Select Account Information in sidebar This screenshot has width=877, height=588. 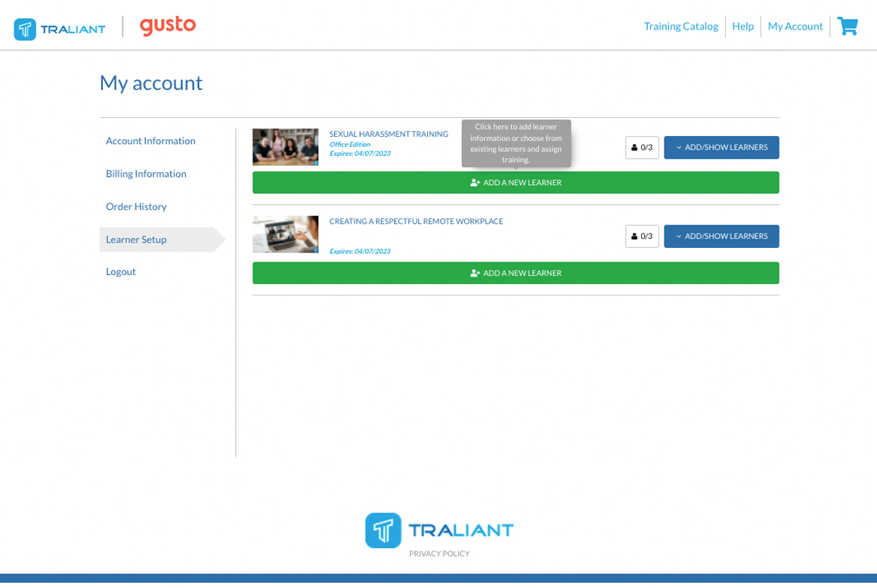click(x=150, y=141)
